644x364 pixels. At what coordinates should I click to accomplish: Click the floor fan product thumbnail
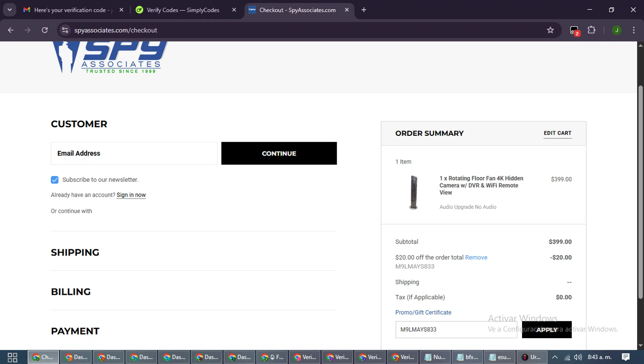coord(413,192)
